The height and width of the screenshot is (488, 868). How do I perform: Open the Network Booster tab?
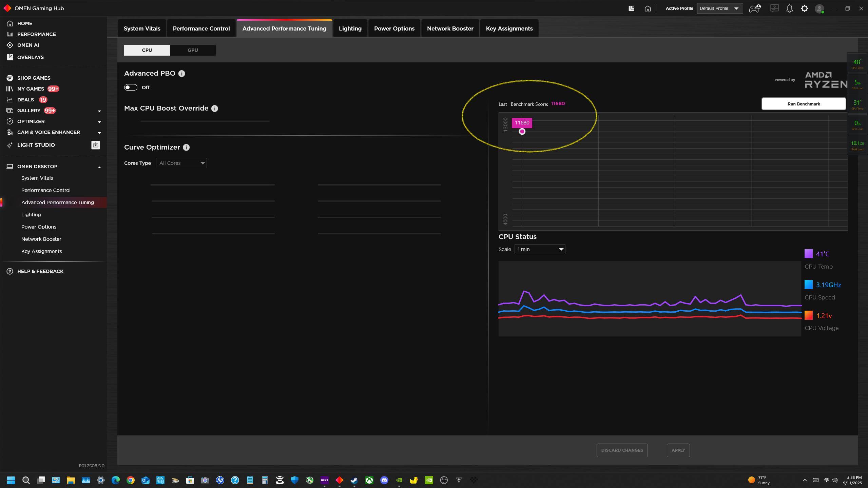[450, 28]
